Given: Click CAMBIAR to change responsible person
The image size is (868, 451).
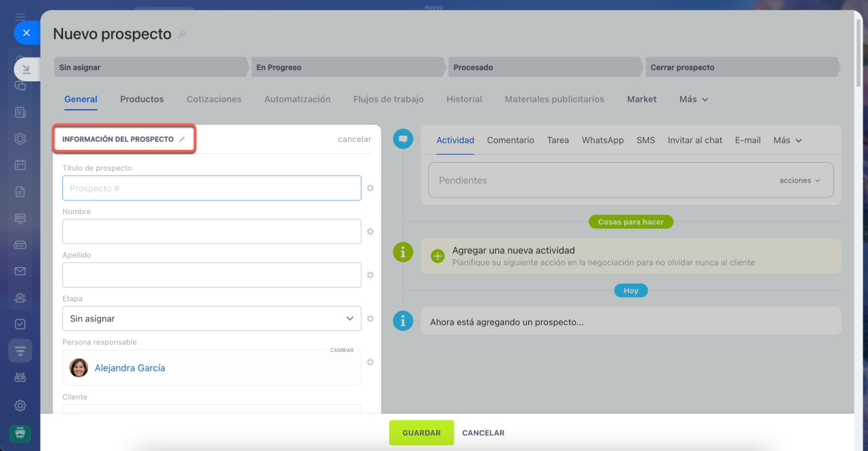Looking at the screenshot, I should pos(342,351).
